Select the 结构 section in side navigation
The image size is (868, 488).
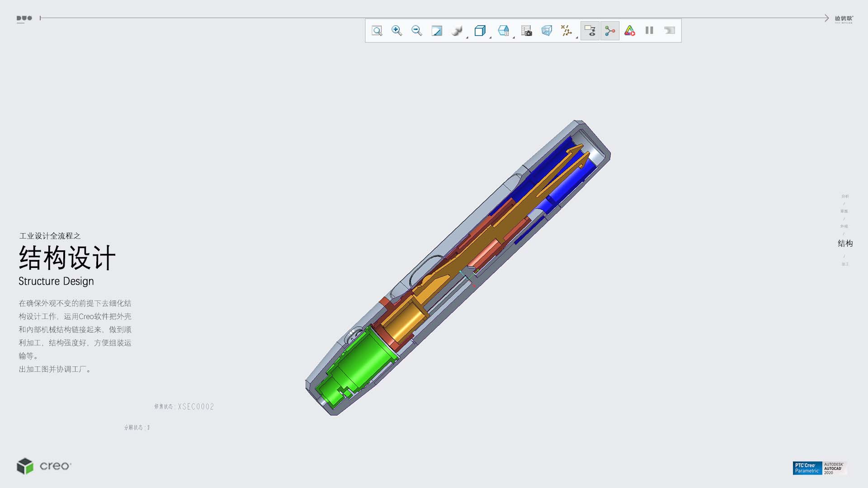click(845, 244)
